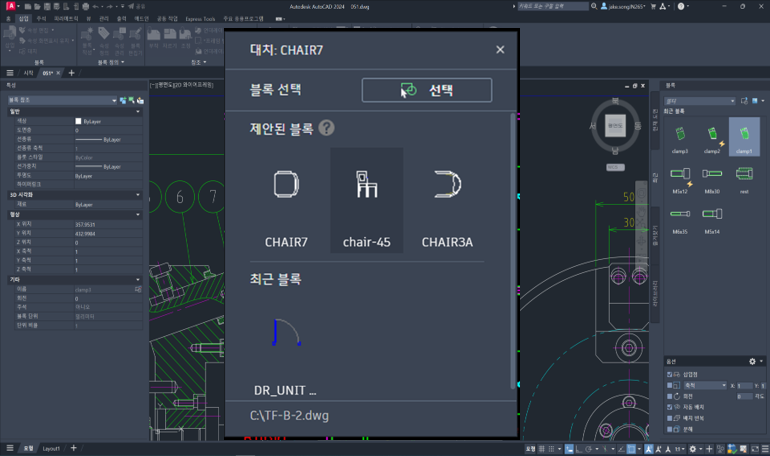Screen dimensions: 770x456
Task: Click the 삽입 insert block ribbon button
Action: 10,39
